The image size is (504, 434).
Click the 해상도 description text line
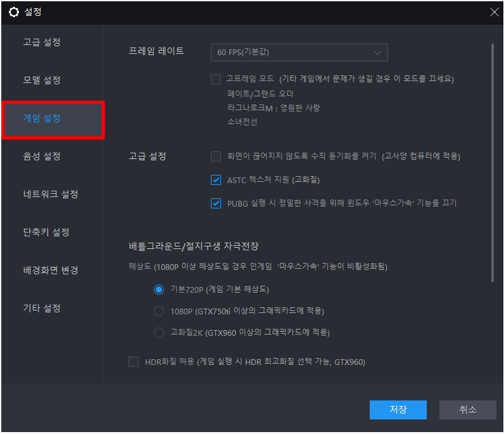[258, 267]
